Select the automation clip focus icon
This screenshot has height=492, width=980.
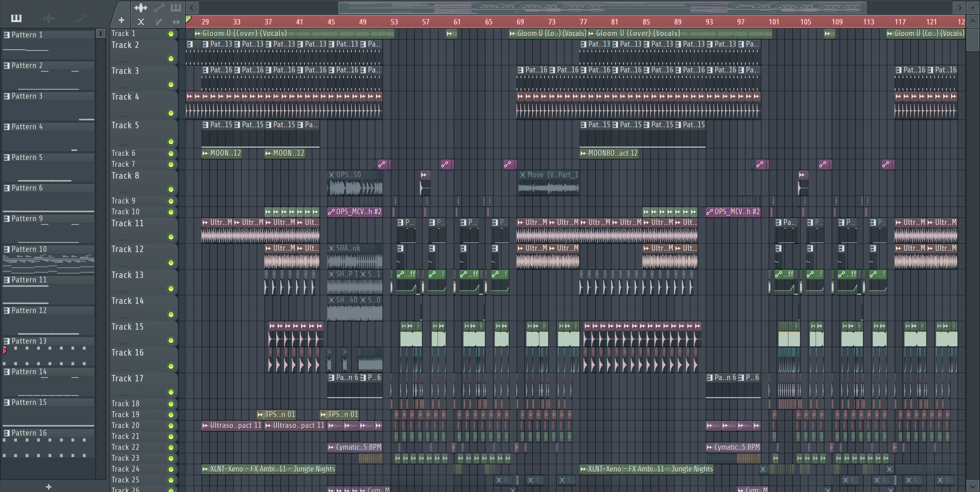[159, 7]
